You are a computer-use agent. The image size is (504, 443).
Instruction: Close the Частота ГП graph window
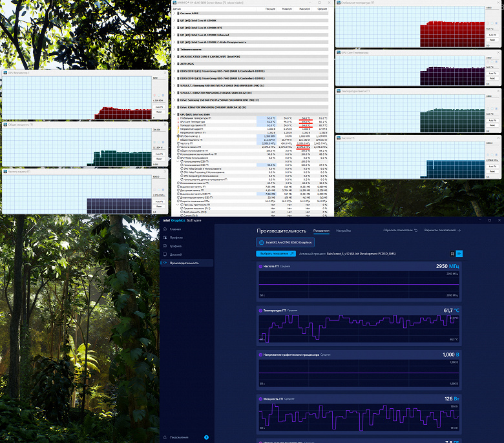click(499, 138)
